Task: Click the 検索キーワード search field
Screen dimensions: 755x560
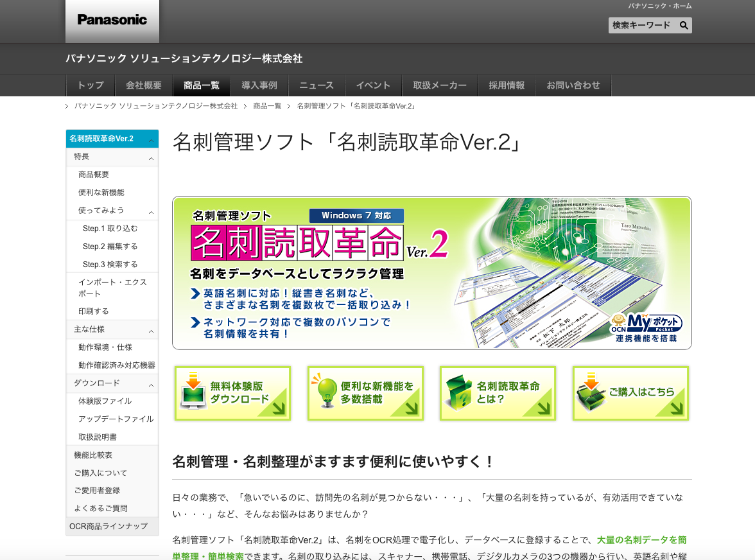Action: (641, 26)
